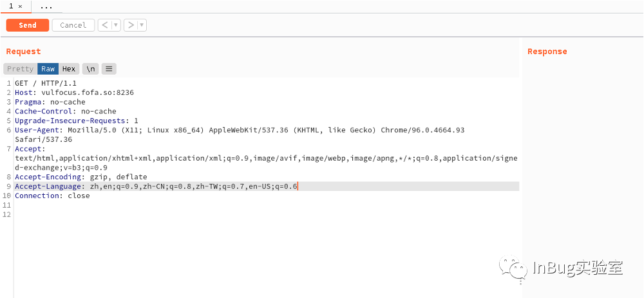
Task: Click the User-Agent header line
Action: 240,130
